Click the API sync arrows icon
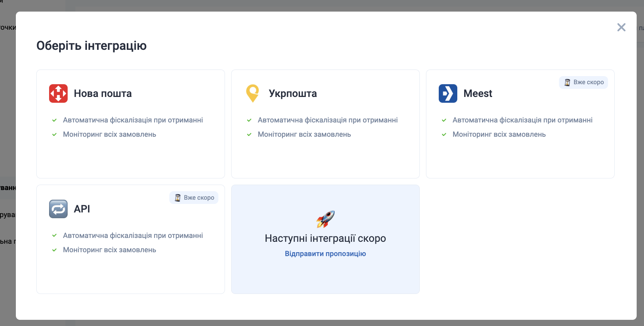 (x=58, y=209)
